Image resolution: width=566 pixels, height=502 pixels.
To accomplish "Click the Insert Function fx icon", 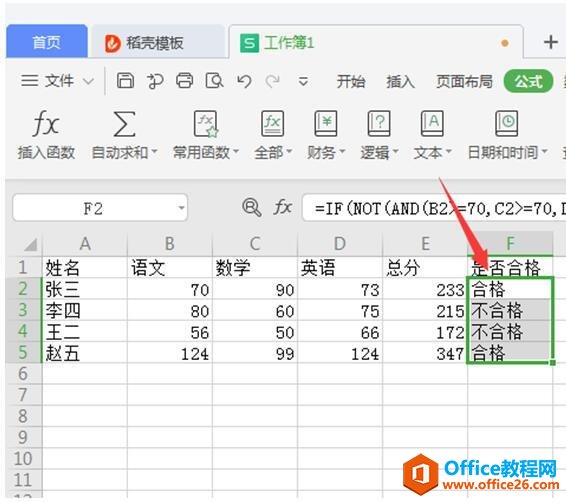I will pos(46,123).
